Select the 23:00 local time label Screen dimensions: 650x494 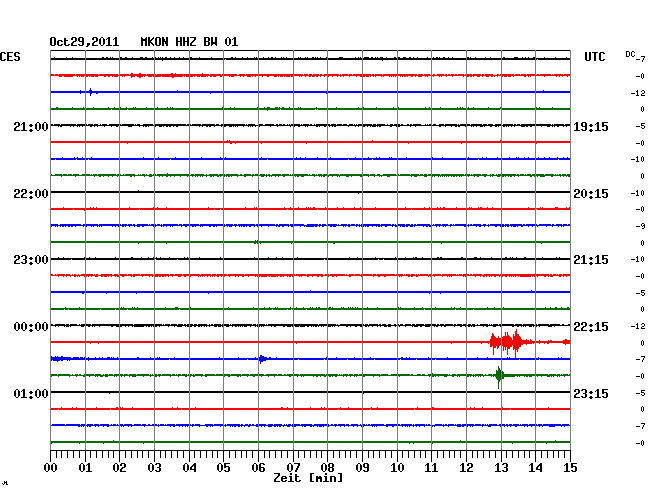click(31, 260)
